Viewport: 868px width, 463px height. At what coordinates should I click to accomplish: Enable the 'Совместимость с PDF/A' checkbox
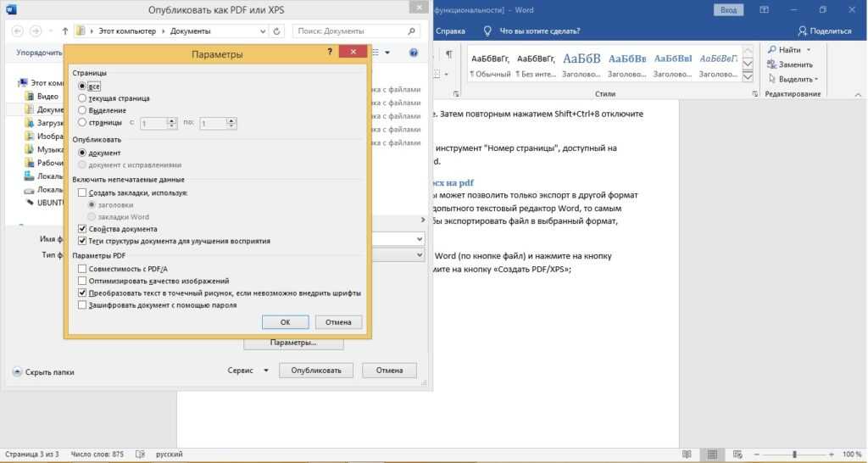click(82, 269)
